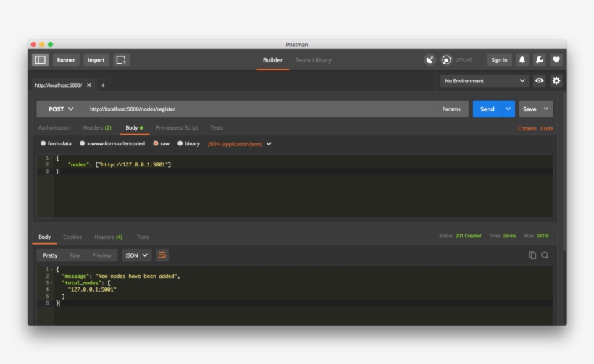Viewport: 594px width, 364px height.
Task: Open the request Tests tab
Action: click(217, 127)
